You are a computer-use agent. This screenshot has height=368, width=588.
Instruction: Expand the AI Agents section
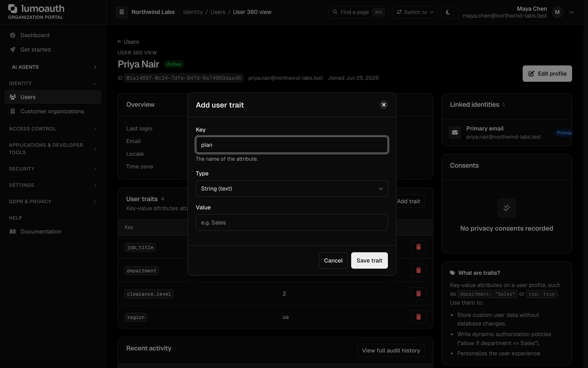(53, 67)
